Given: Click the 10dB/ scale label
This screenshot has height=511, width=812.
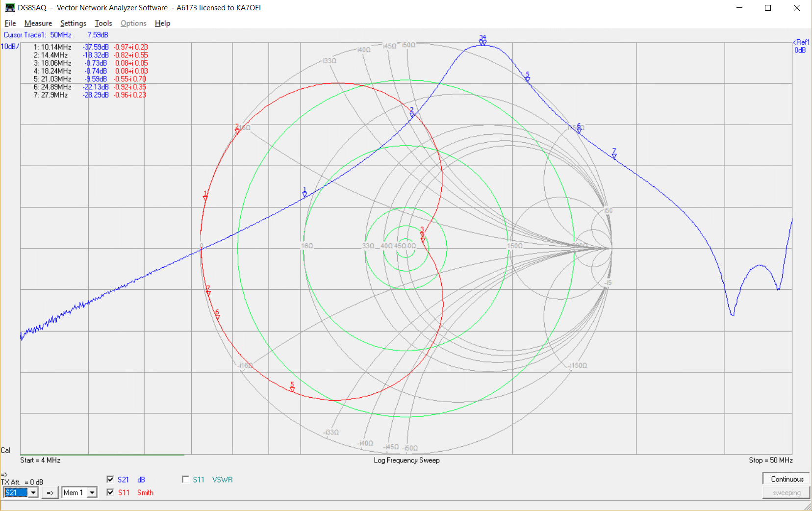Looking at the screenshot, I should [10, 47].
